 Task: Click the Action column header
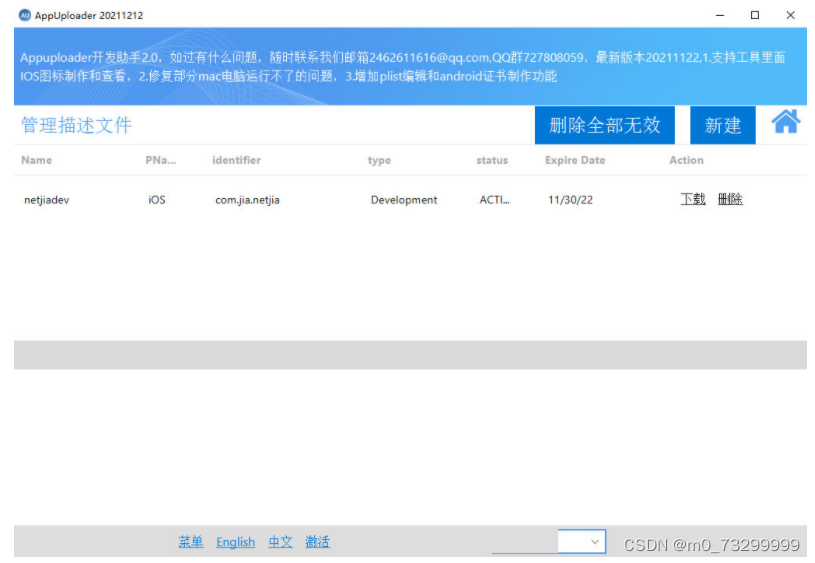[x=686, y=160]
